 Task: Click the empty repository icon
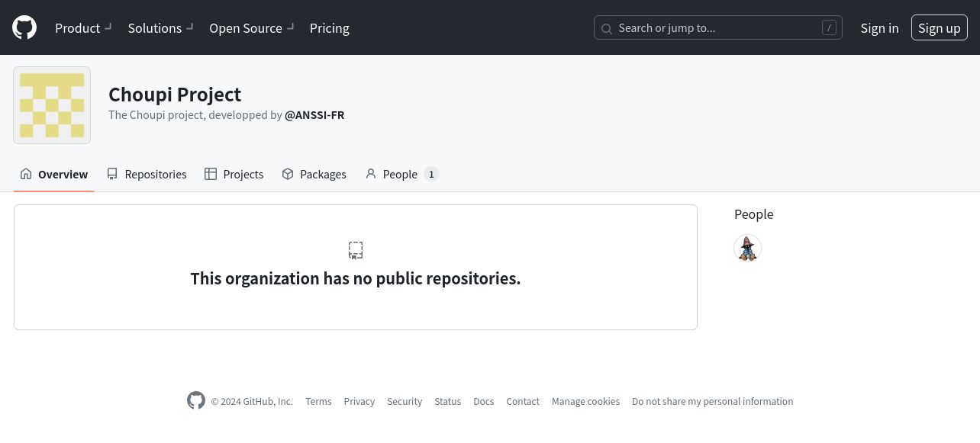pyautogui.click(x=356, y=250)
